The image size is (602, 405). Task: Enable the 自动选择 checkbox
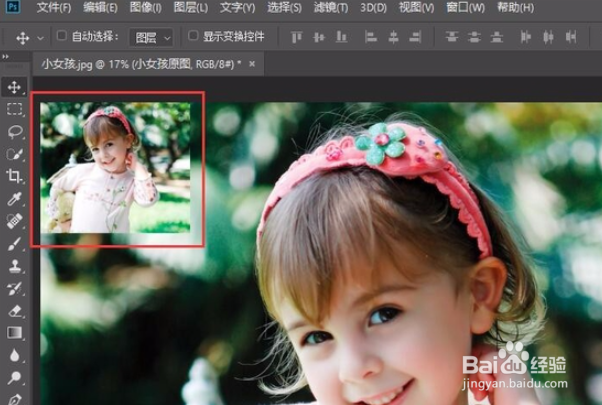(x=61, y=36)
